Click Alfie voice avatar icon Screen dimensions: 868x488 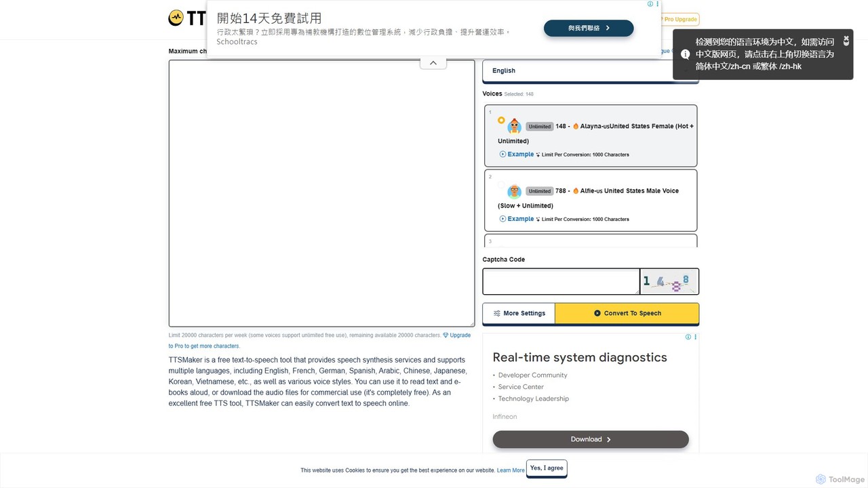tap(514, 191)
